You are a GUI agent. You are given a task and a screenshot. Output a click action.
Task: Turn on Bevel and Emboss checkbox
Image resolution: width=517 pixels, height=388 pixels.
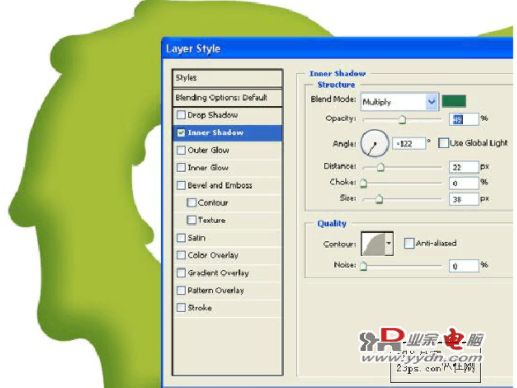click(181, 185)
